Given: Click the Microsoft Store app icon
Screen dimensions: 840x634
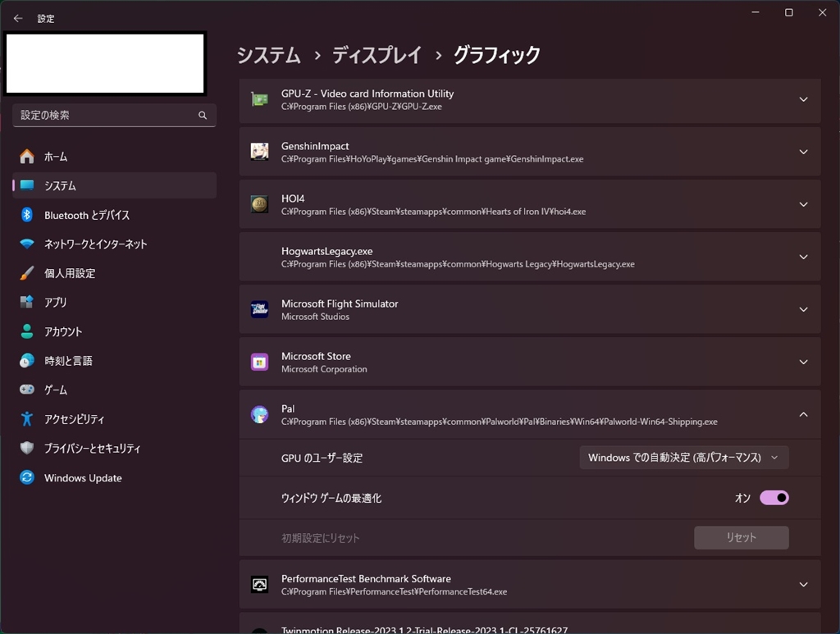Looking at the screenshot, I should [x=260, y=362].
